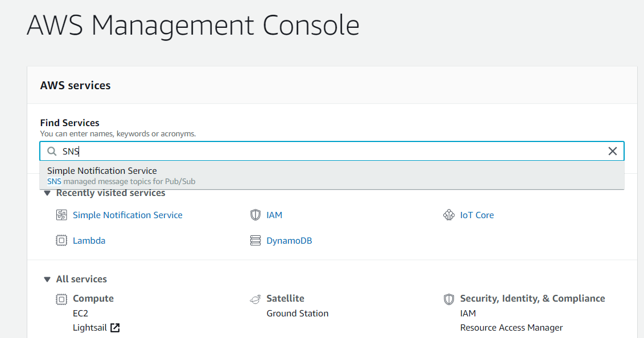Screen dimensions: 644x338
Task: Click the Satellite category icon
Action: coord(255,299)
